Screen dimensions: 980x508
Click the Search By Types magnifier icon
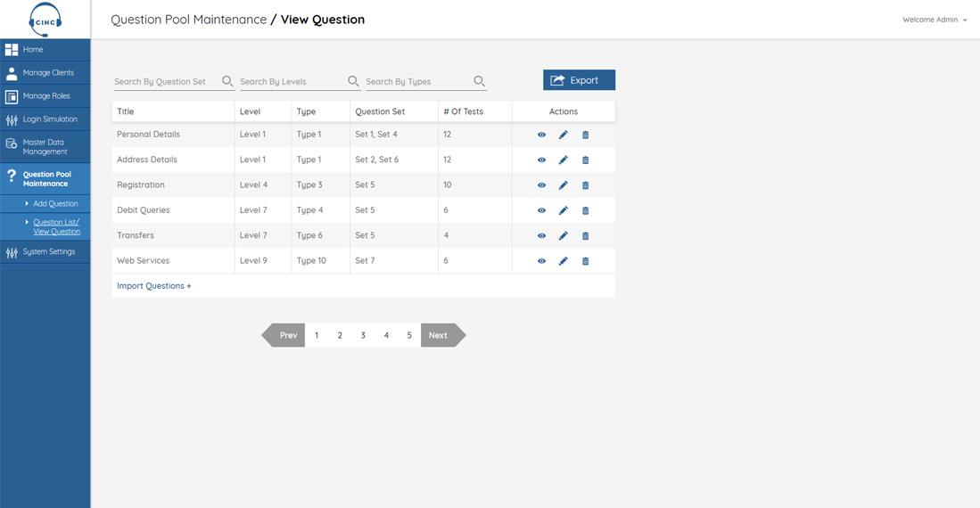coord(480,81)
